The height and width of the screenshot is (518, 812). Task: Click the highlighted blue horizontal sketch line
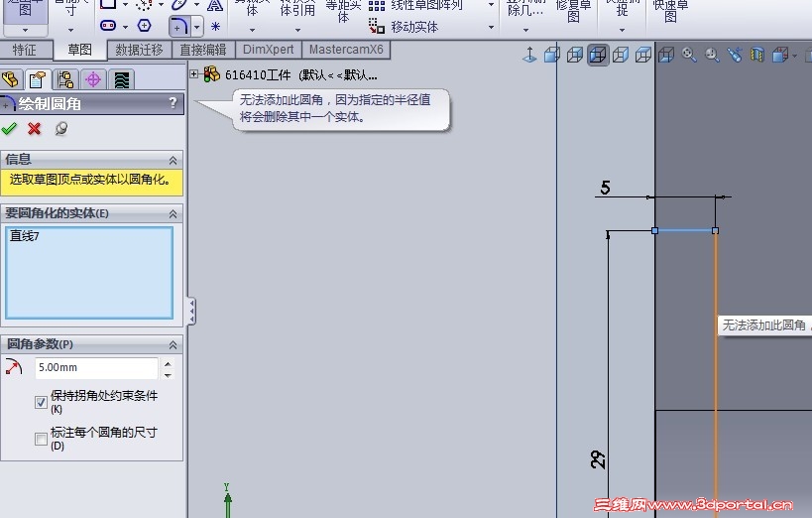pyautogui.click(x=685, y=230)
